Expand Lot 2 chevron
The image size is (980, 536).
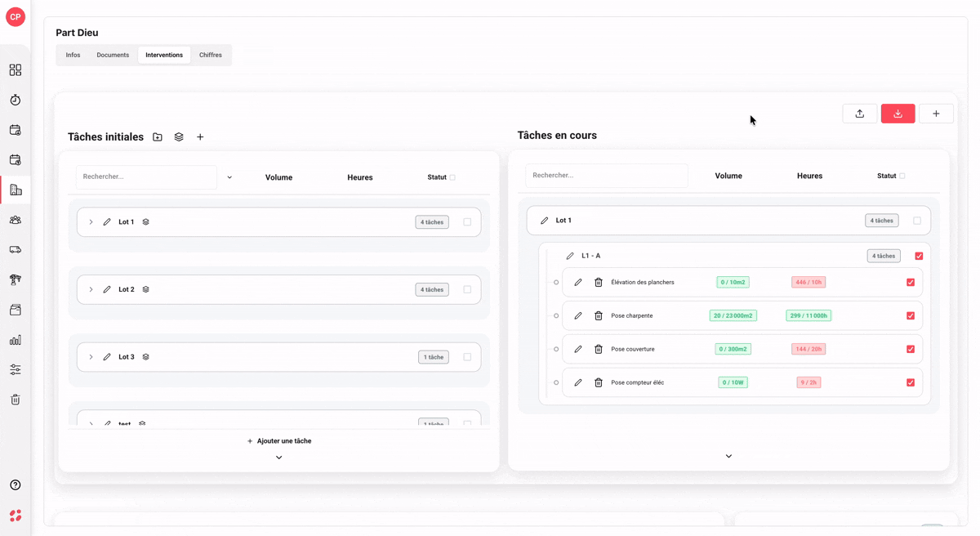pyautogui.click(x=91, y=289)
